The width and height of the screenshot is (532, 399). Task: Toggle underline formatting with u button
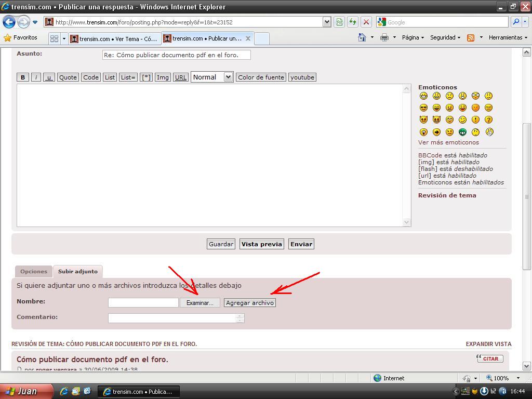coord(49,77)
